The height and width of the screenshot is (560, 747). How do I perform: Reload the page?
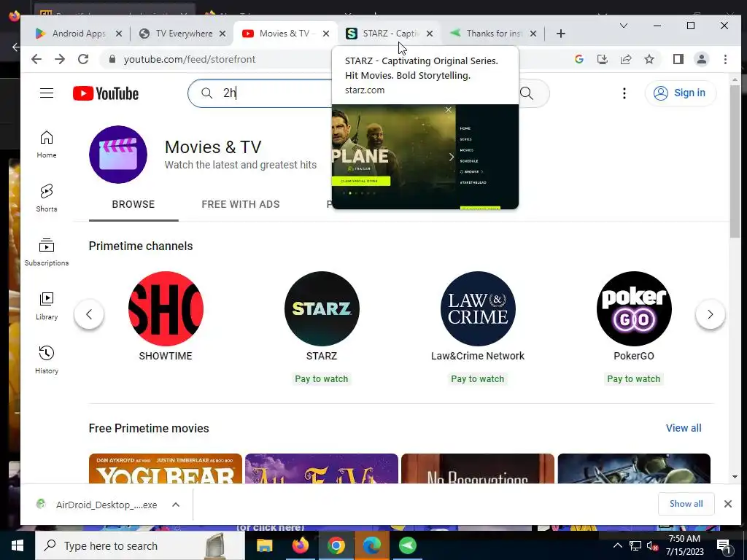(83, 59)
